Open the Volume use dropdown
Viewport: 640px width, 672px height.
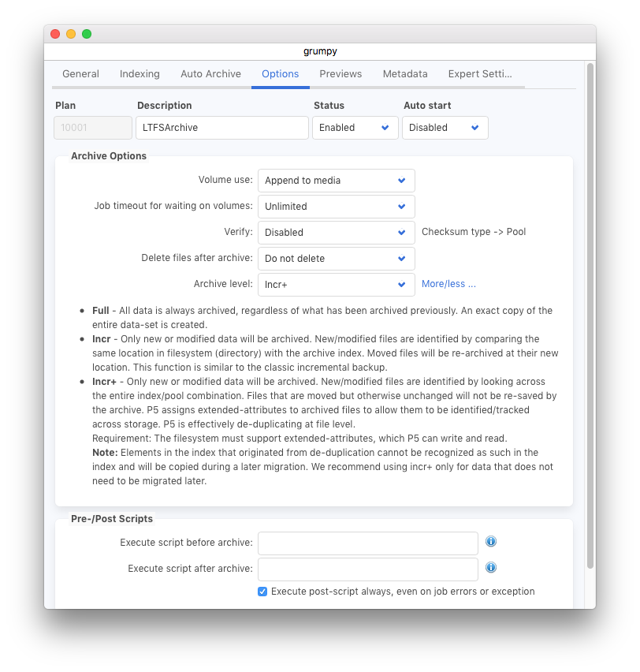point(336,181)
